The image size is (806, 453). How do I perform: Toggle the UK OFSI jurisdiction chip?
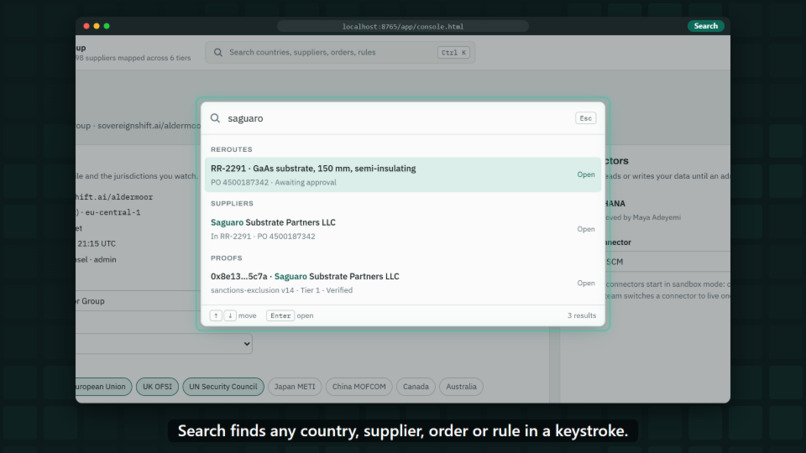point(157,387)
